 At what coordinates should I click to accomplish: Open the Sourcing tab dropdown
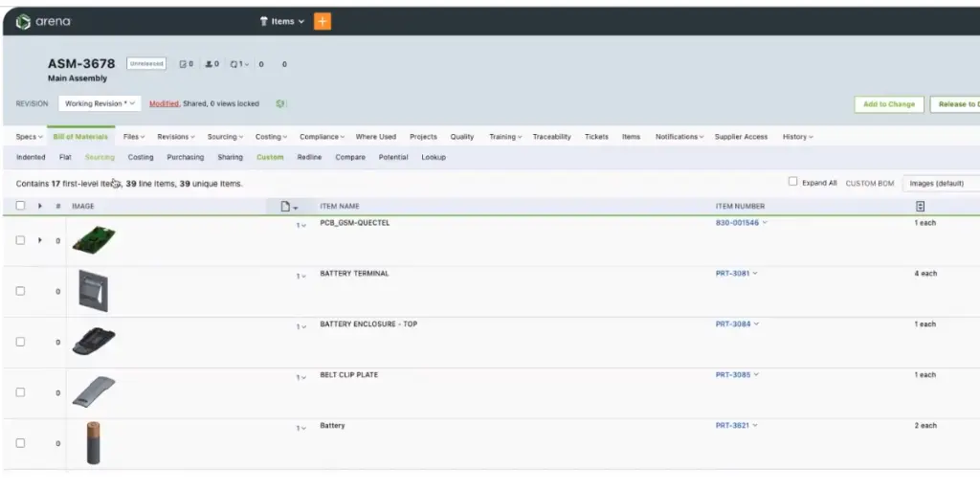(x=226, y=137)
